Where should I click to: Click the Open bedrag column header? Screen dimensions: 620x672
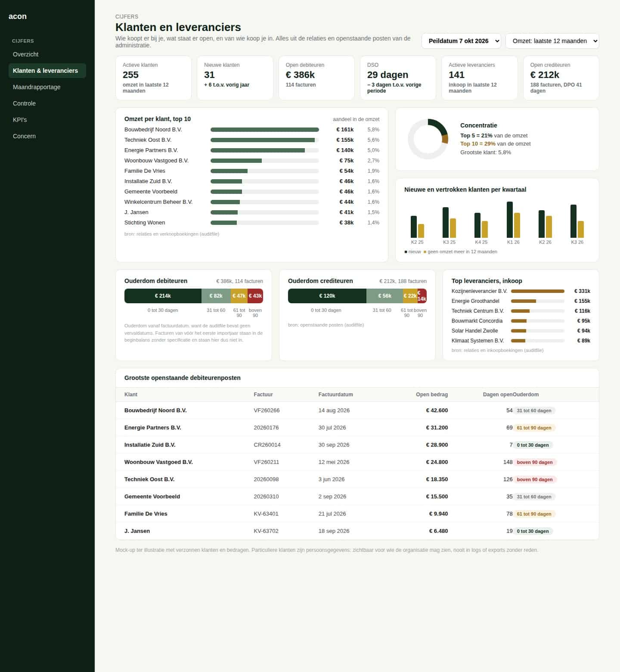click(x=432, y=395)
